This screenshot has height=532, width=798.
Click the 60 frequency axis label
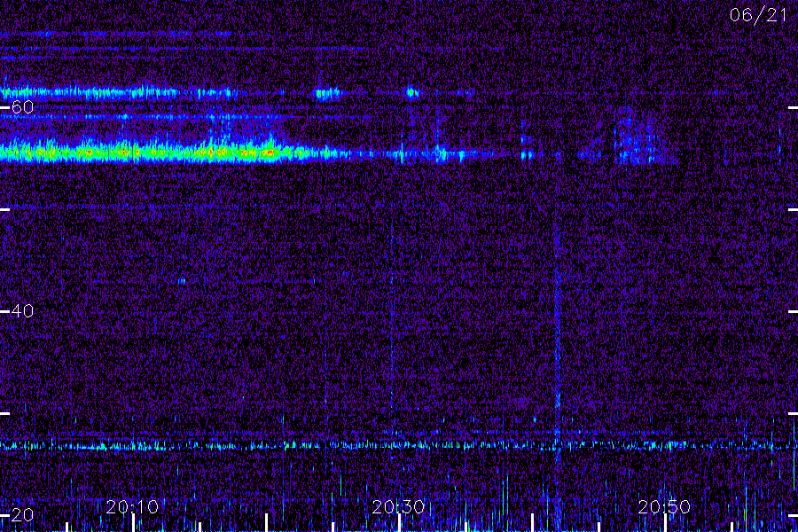click(x=22, y=107)
